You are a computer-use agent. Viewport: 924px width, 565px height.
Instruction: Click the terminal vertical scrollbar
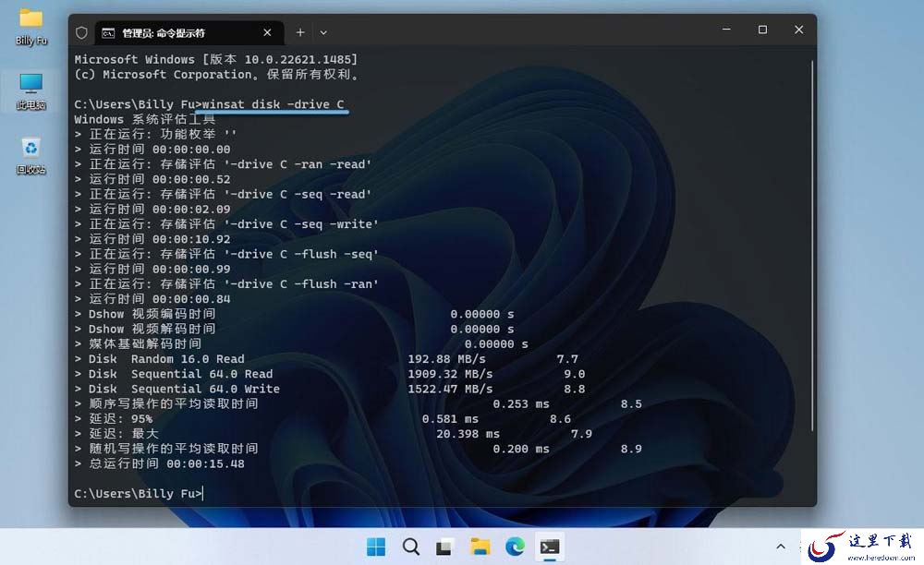tap(812, 246)
